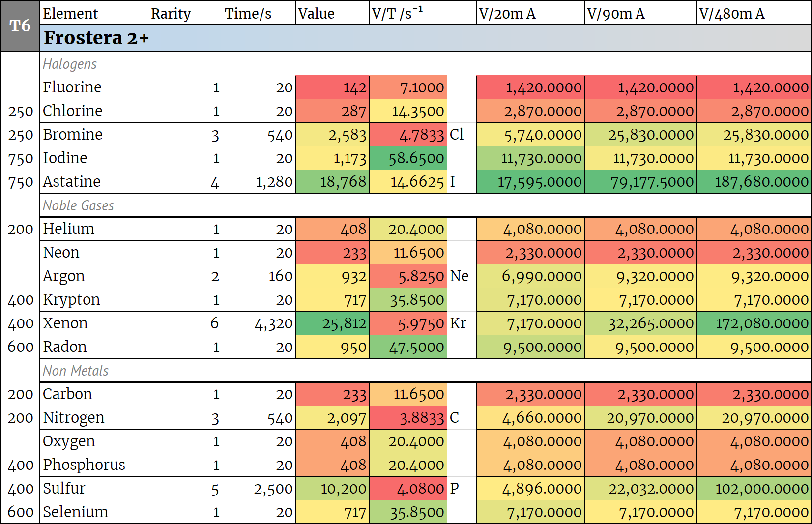
Task: Click the Value column header
Action: (332, 13)
